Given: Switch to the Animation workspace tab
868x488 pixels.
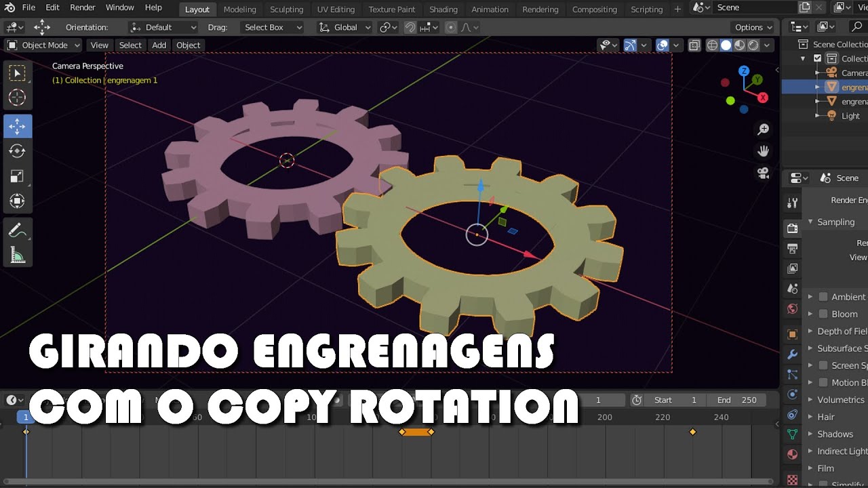Looking at the screenshot, I should pos(490,9).
